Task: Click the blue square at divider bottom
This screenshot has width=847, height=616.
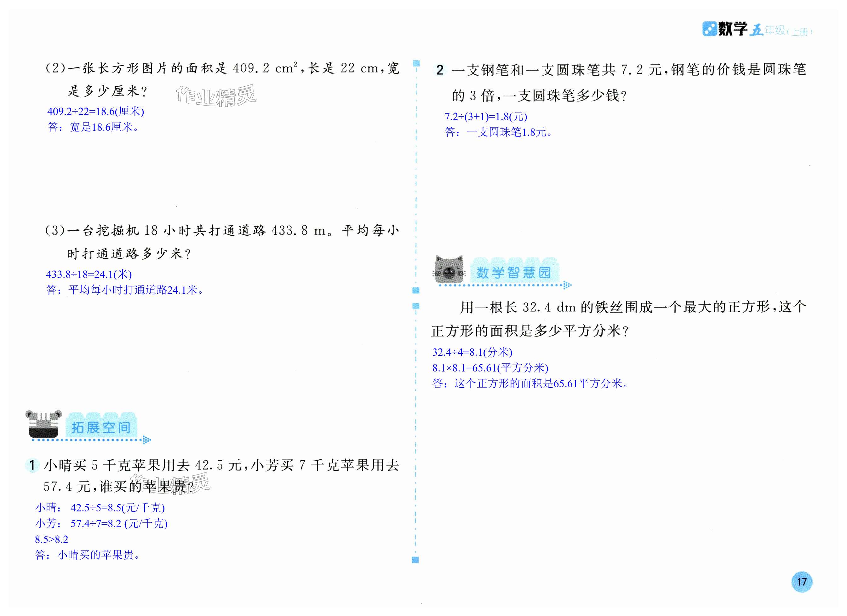Action: point(415,560)
